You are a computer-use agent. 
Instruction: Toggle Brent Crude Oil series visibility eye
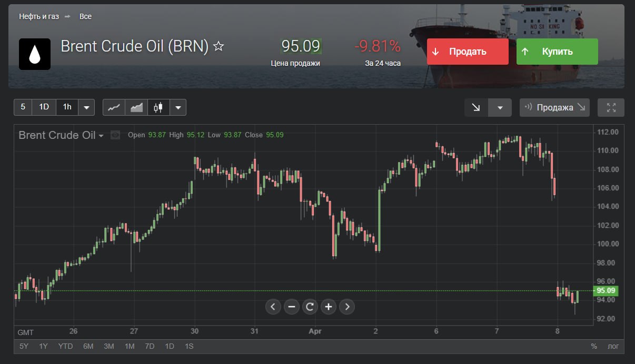pos(115,135)
